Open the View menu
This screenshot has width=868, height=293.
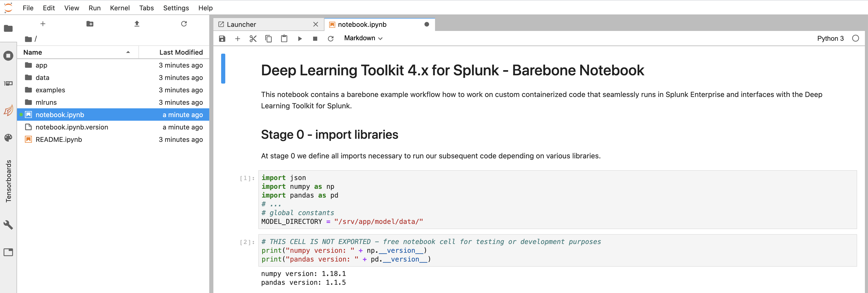click(72, 8)
